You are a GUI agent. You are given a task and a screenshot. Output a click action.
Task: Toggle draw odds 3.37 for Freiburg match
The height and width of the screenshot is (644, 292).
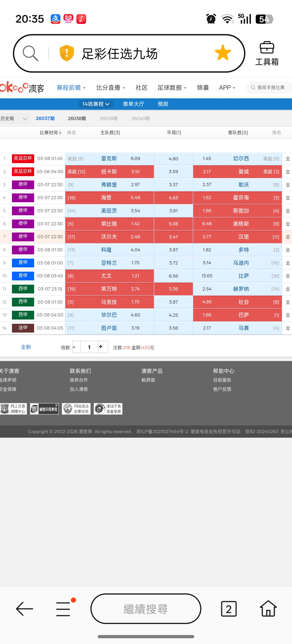click(x=173, y=184)
